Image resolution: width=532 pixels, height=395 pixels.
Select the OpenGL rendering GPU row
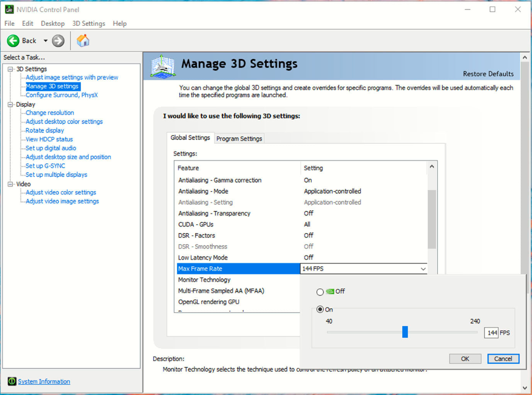[x=238, y=302]
